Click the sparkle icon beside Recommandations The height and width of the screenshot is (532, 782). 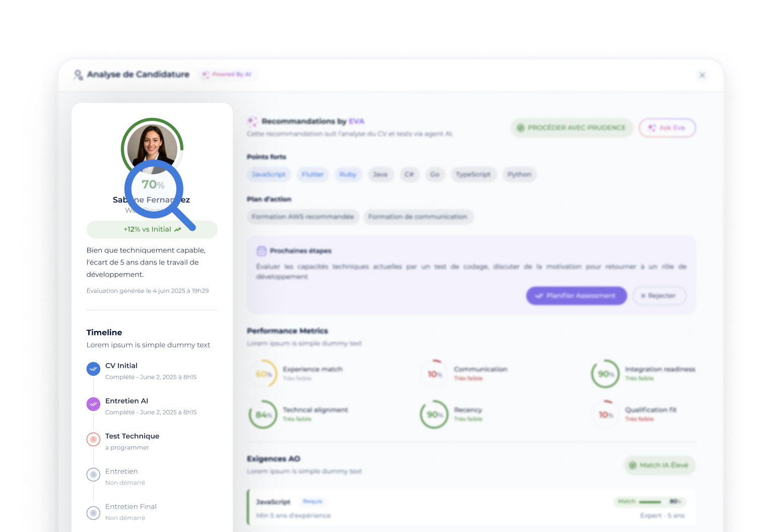point(252,121)
